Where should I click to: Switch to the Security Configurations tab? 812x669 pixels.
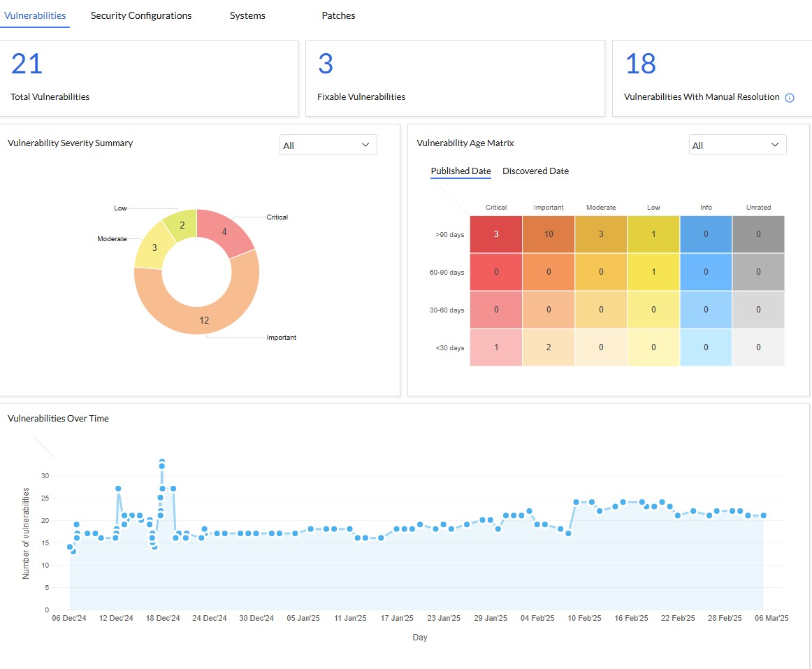pos(141,15)
